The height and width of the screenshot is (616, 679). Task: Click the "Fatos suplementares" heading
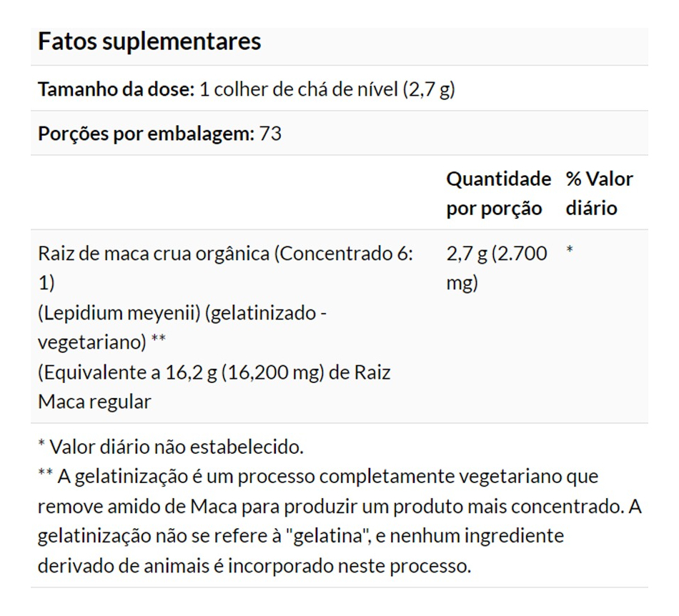tap(149, 41)
